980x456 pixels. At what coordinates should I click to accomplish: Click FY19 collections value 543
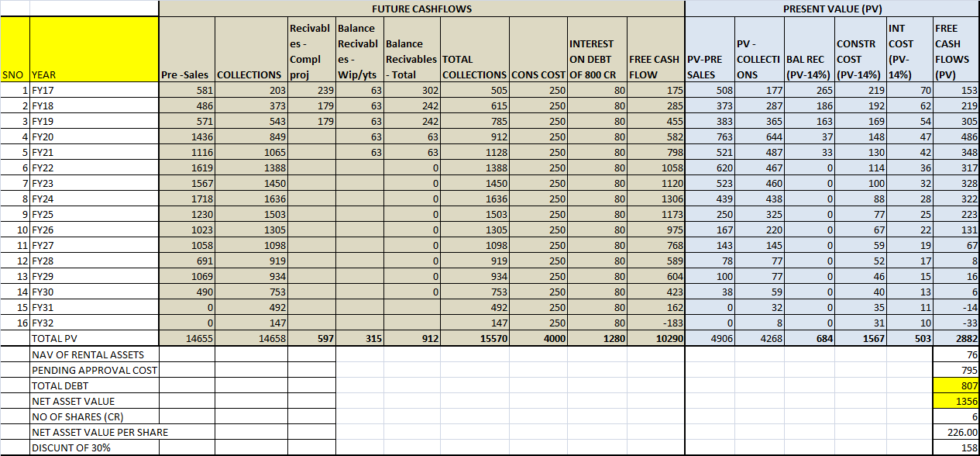pyautogui.click(x=250, y=121)
